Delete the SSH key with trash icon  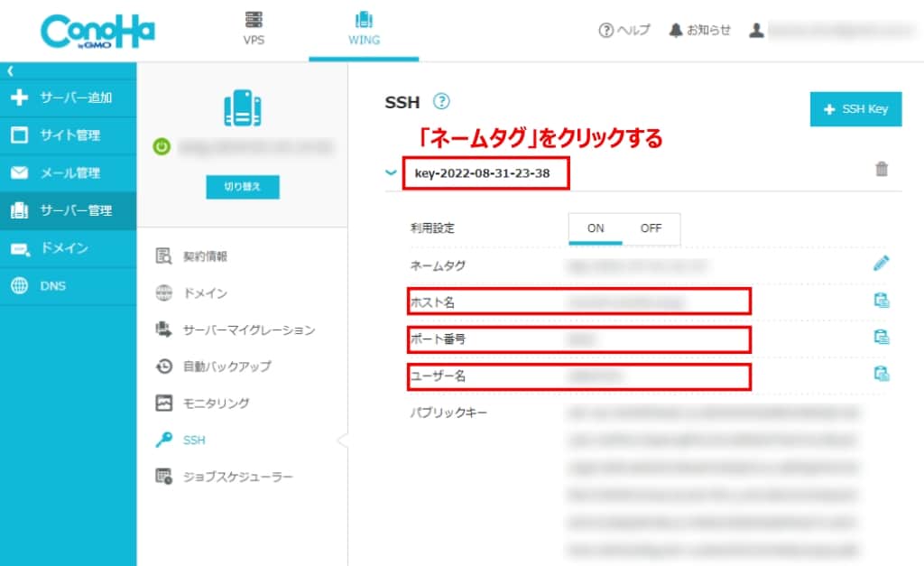882,169
